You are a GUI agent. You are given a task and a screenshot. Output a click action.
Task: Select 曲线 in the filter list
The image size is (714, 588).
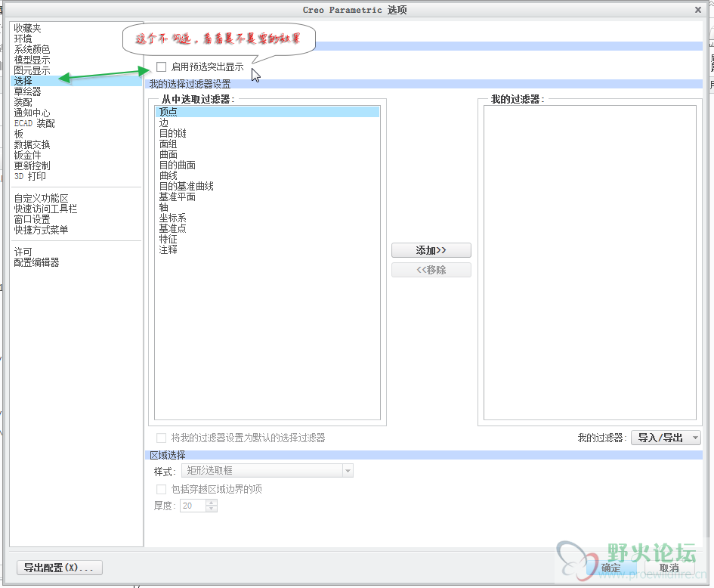point(168,175)
